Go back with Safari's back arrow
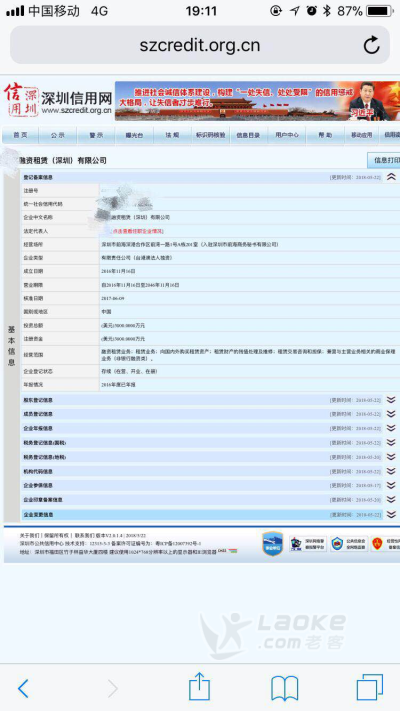Viewport: 400px width, 711px height. [x=23, y=688]
